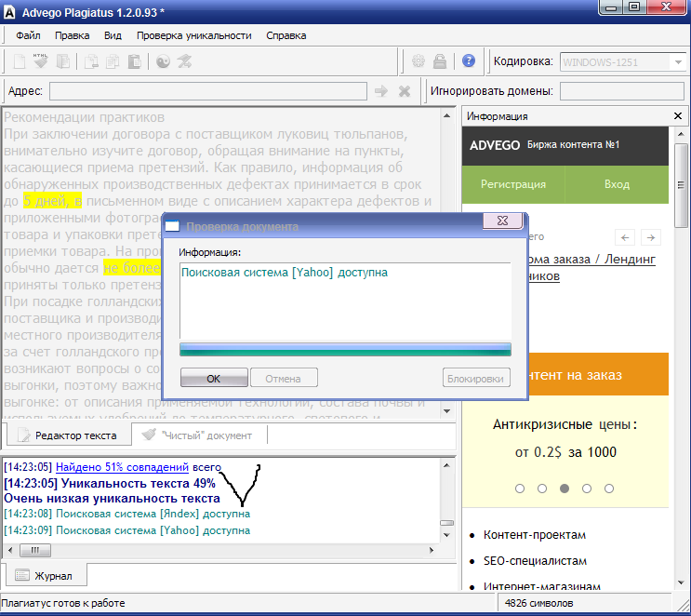Image resolution: width=691 pixels, height=616 pixels.
Task: Open the Найдено 51% совпадений link
Action: [122, 467]
